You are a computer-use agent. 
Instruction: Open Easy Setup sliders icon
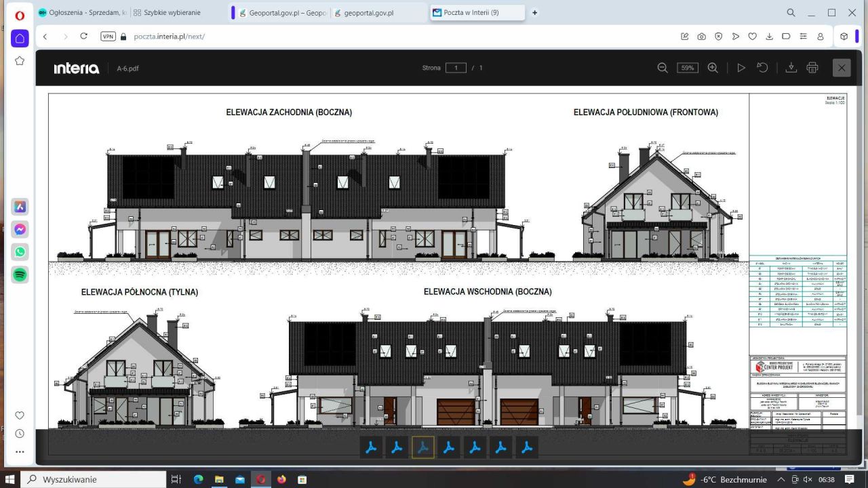pyautogui.click(x=804, y=37)
